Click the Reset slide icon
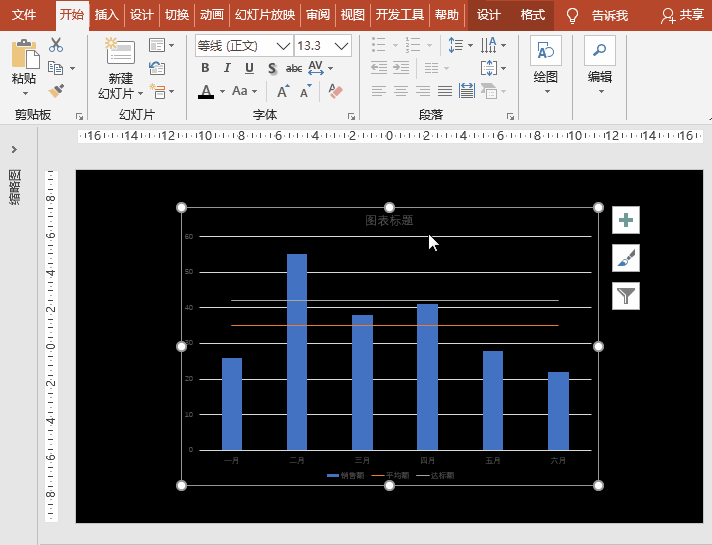 157,68
